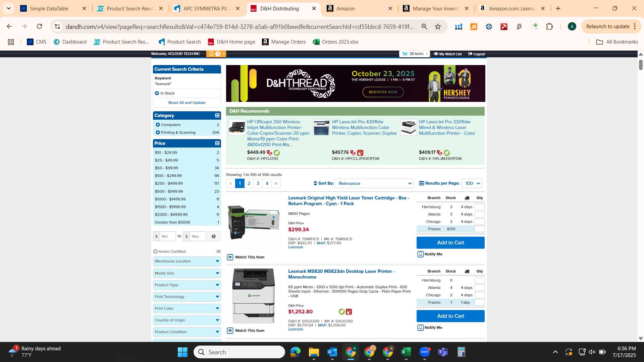Open the Sort By Relevance dropdown
The width and height of the screenshot is (644, 362).
[x=375, y=183]
